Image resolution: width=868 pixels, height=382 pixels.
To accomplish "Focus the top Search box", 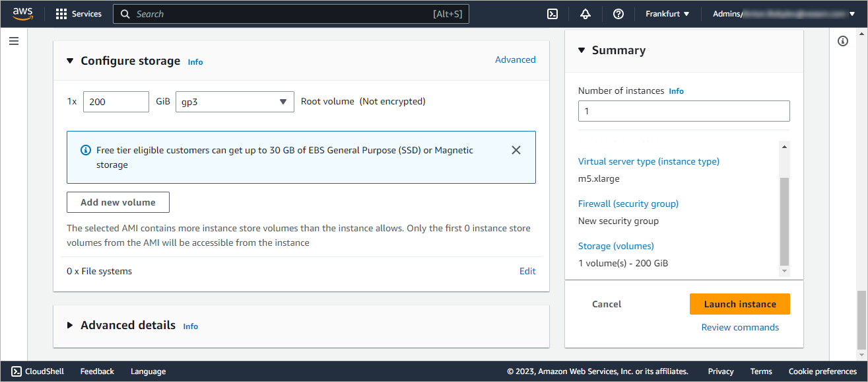I will [x=291, y=14].
